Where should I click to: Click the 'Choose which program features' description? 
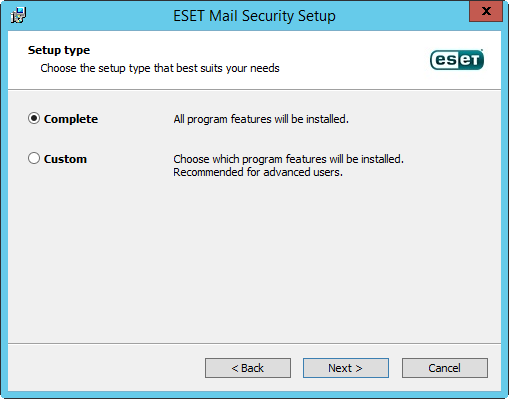point(288,159)
